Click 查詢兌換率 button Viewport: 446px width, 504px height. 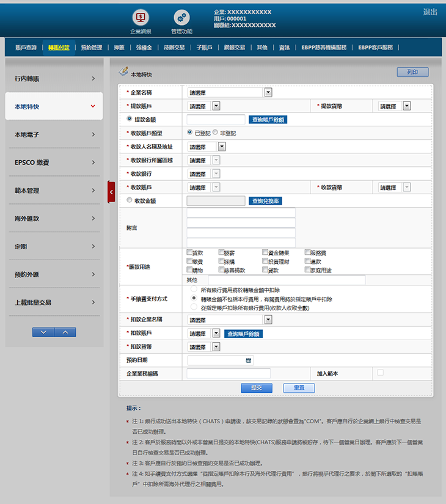[266, 201]
